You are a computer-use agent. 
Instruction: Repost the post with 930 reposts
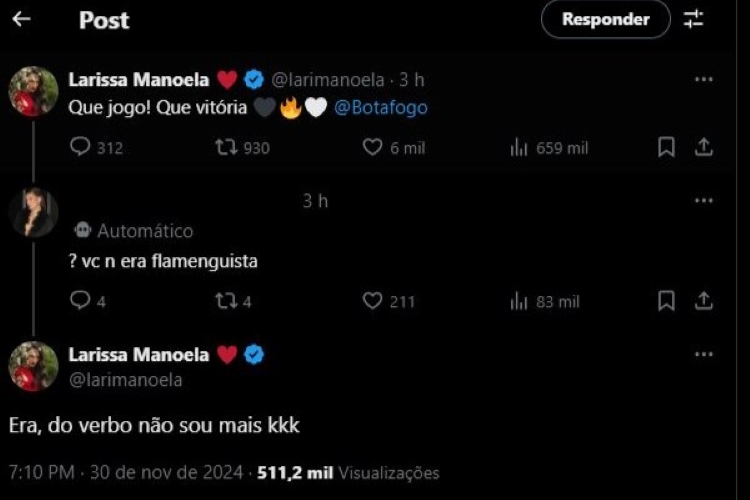[226, 147]
